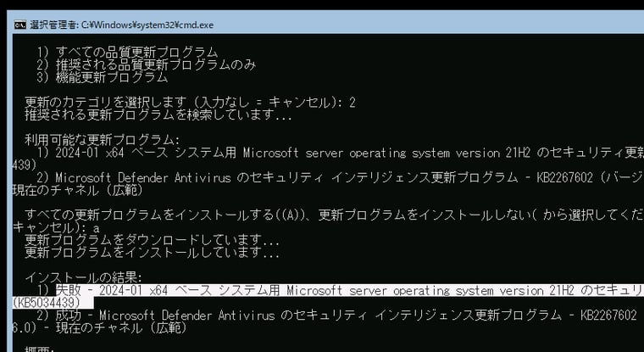Click line '3) 機能更新プログラム'
This screenshot has width=644, height=352.
coord(103,77)
